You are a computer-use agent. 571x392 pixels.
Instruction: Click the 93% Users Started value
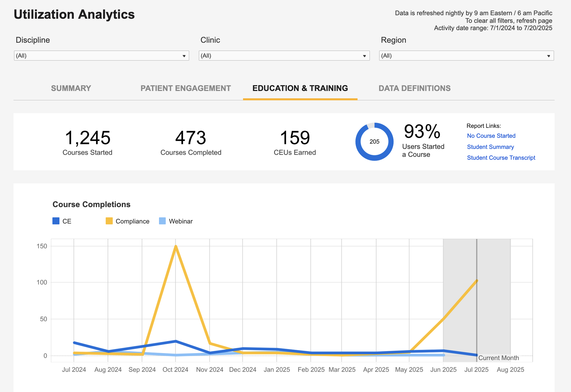click(x=422, y=131)
